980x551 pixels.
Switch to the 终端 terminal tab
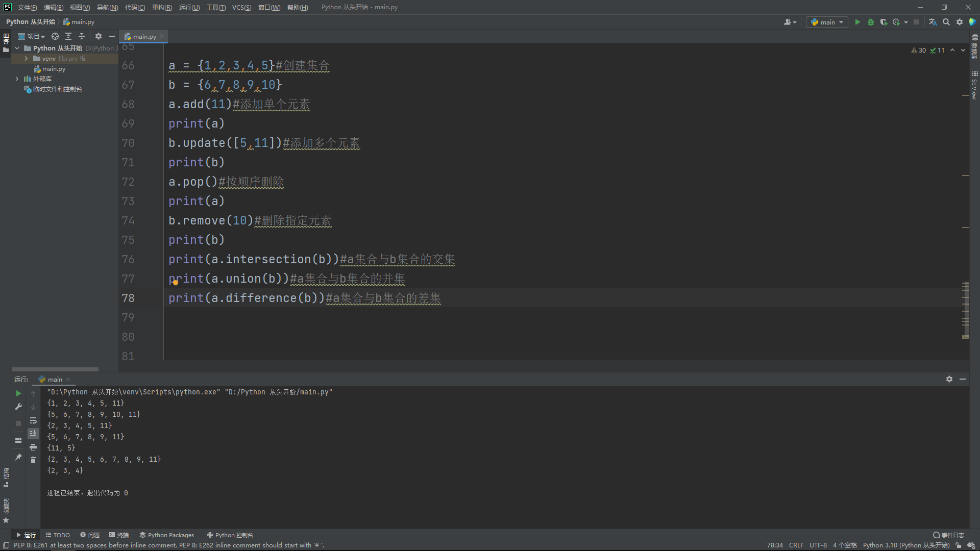point(119,535)
